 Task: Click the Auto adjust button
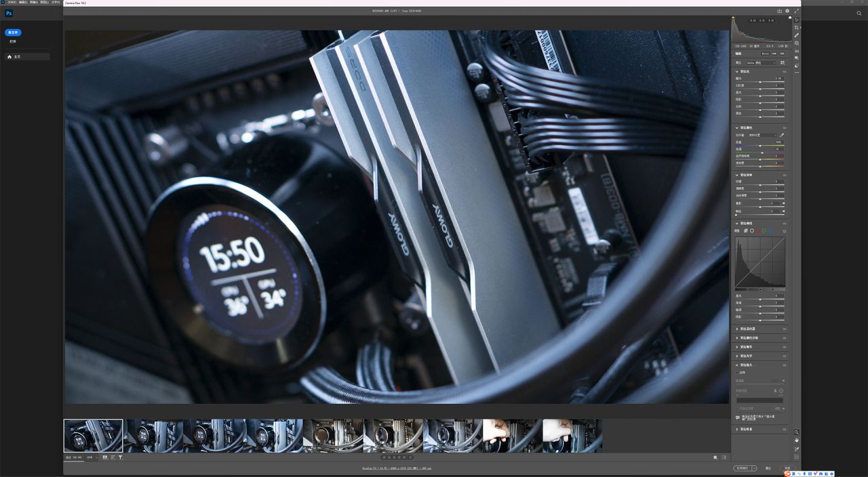766,54
